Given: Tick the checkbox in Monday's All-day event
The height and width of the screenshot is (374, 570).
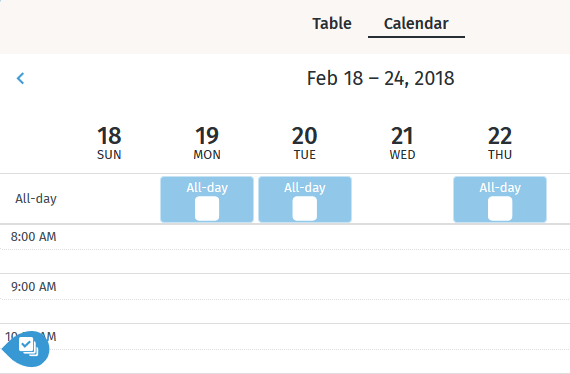Looking at the screenshot, I should pyautogui.click(x=207, y=209).
